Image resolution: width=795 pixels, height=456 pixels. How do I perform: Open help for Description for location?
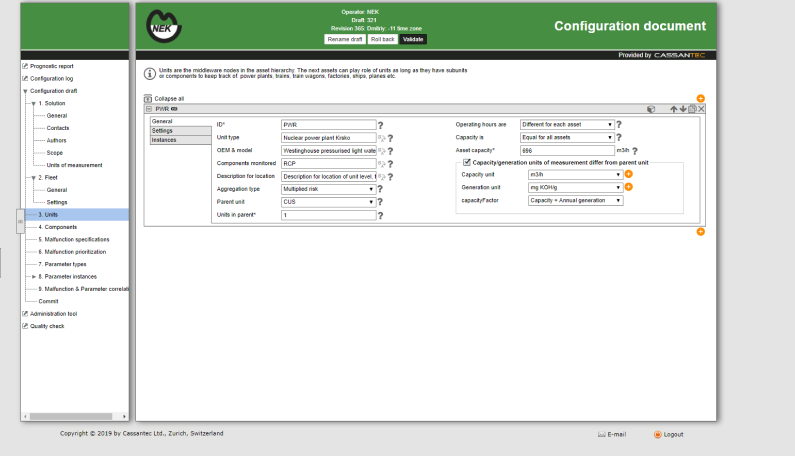[x=390, y=177]
